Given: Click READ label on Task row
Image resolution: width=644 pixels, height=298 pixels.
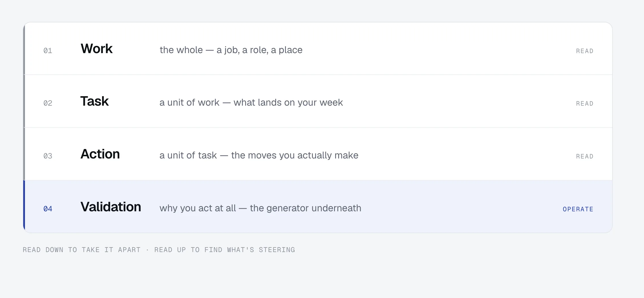Looking at the screenshot, I should [x=585, y=103].
